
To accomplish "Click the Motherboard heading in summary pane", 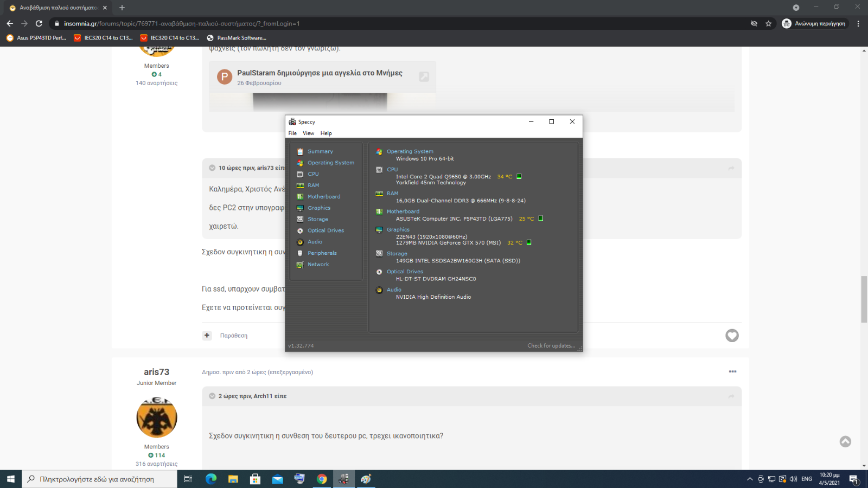I will (x=403, y=211).
